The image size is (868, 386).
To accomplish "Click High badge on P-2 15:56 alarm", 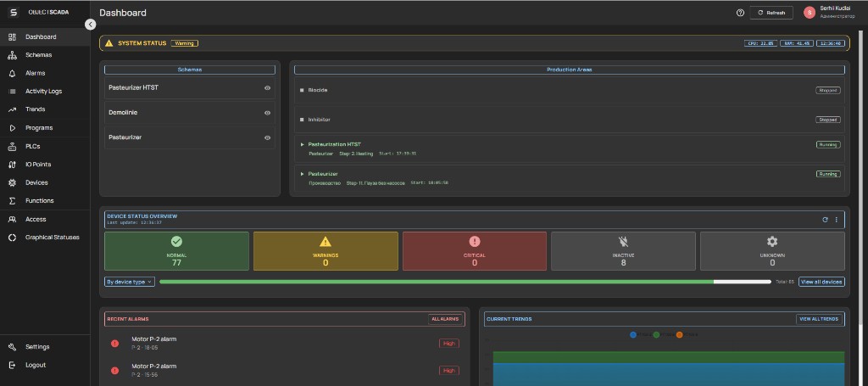I will click(x=449, y=371).
